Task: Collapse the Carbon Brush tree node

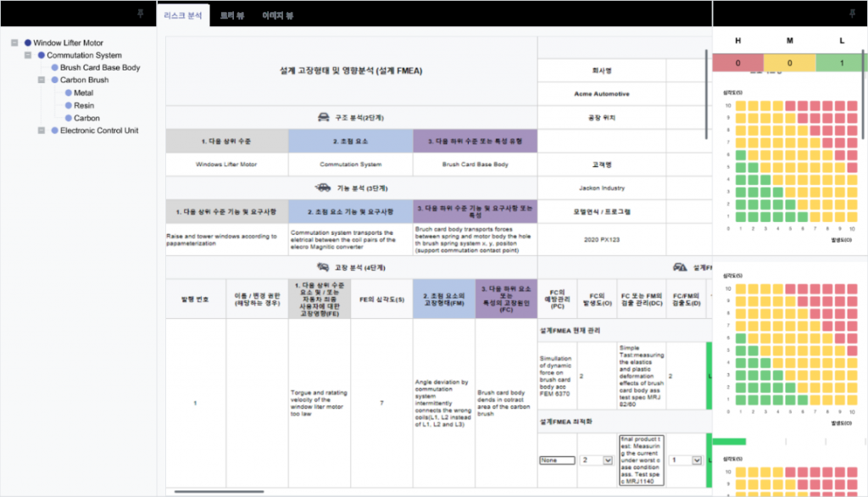Action: (42, 81)
